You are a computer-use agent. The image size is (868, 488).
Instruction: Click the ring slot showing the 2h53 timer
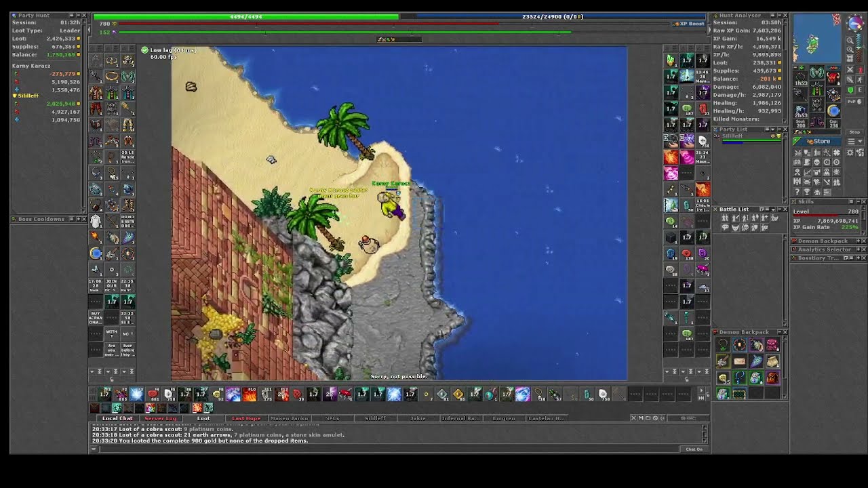(801, 110)
